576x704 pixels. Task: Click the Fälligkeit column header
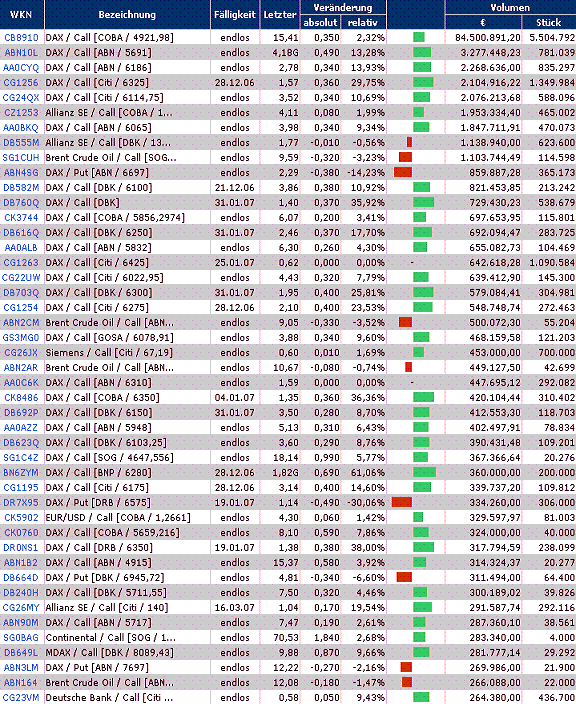coord(235,14)
